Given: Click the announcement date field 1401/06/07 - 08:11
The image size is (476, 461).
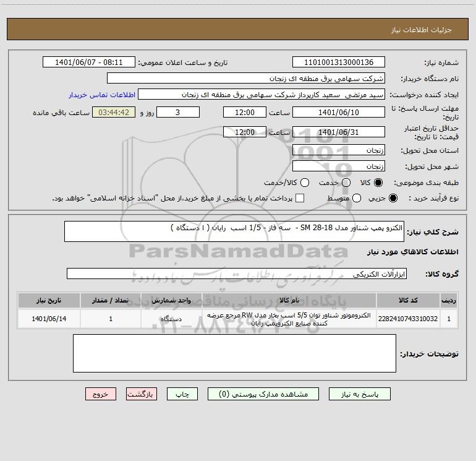Looking at the screenshot, I should (x=89, y=62).
